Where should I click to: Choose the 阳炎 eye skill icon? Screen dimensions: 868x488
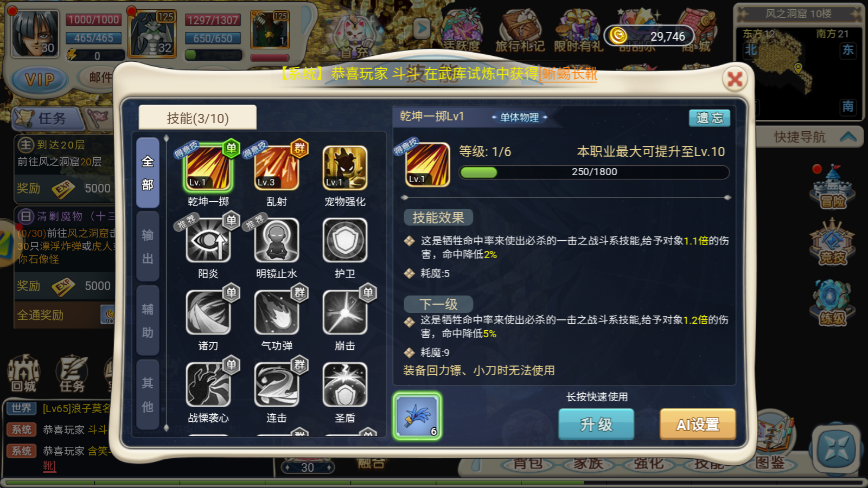(208, 240)
